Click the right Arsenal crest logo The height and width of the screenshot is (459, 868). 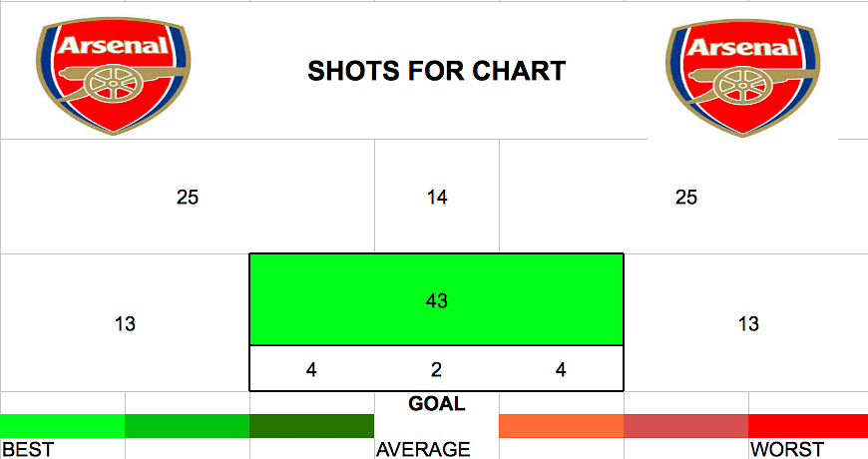click(x=742, y=78)
